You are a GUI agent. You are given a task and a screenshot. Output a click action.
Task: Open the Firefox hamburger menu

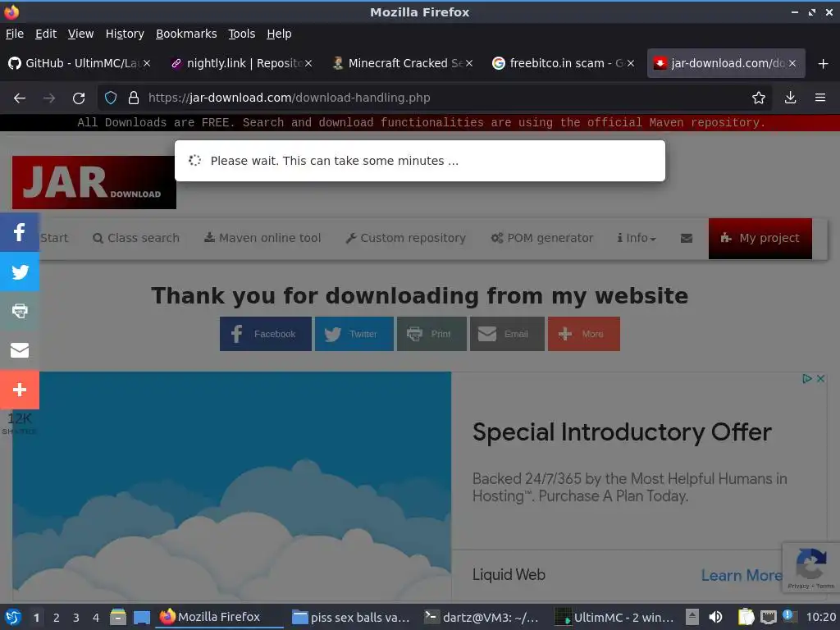pos(819,98)
